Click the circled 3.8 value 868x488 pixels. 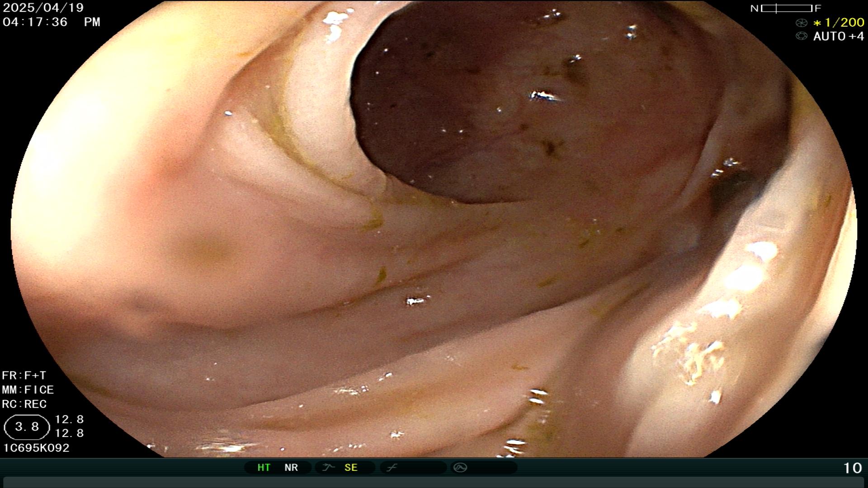[x=27, y=427]
